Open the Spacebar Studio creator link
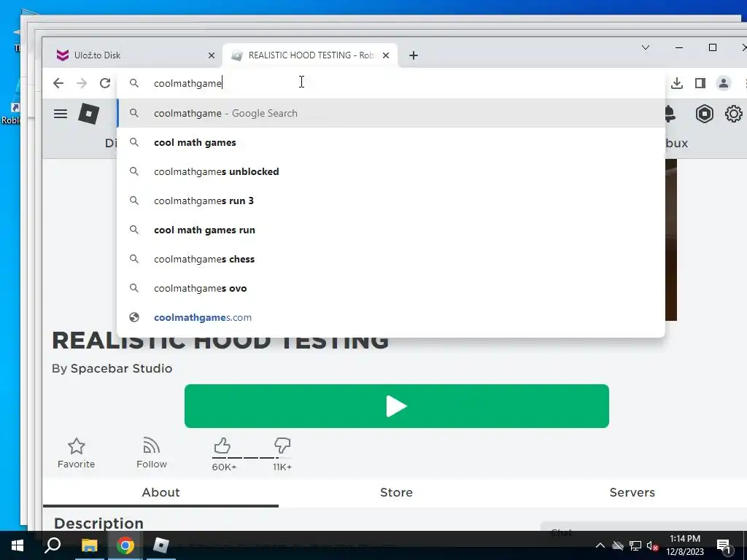This screenshot has width=747, height=560. point(121,368)
